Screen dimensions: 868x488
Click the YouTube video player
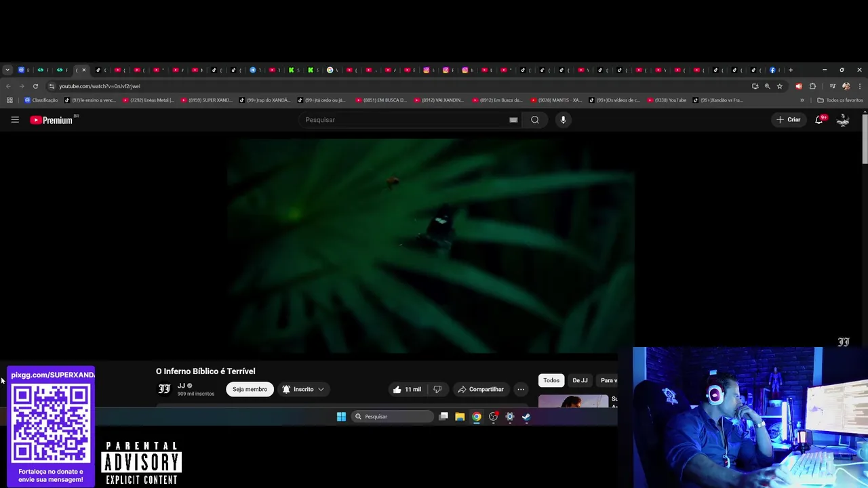point(431,245)
